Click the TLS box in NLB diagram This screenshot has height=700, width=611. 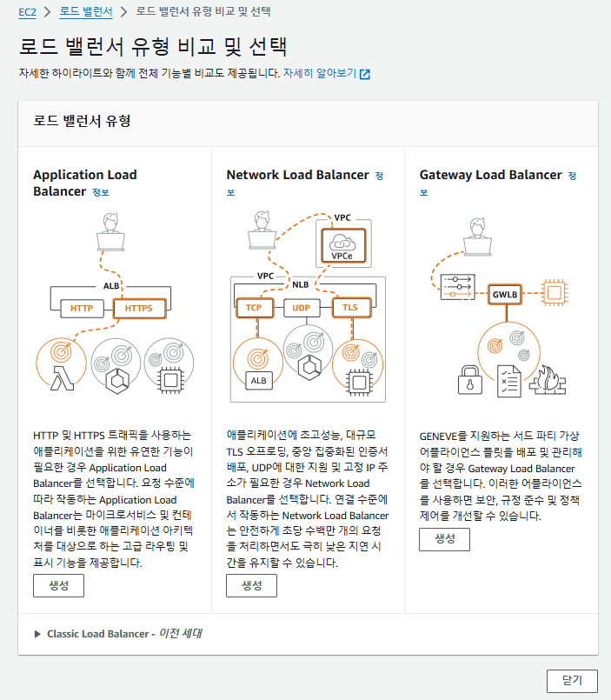[x=351, y=308]
